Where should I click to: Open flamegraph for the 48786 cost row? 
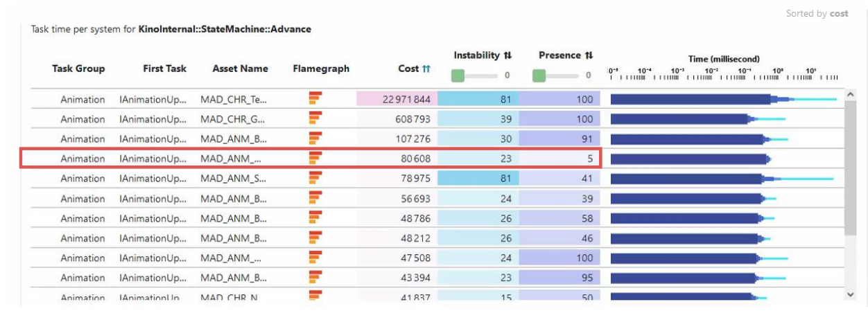coord(315,218)
